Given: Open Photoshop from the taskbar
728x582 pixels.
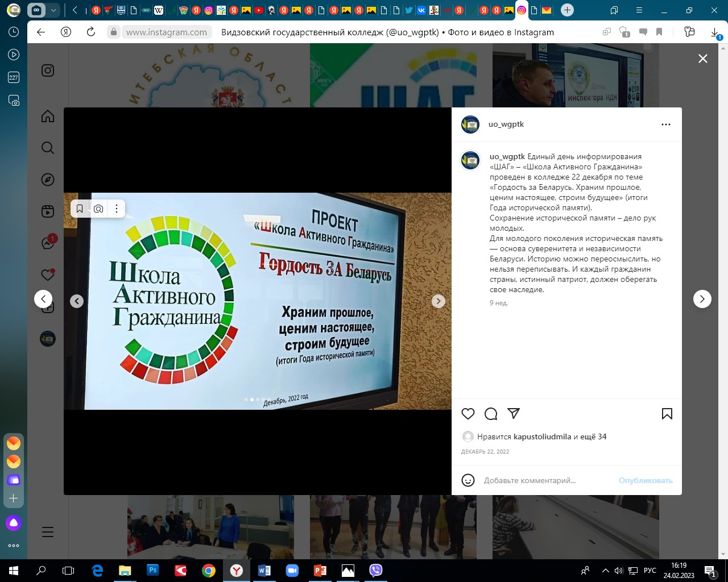Looking at the screenshot, I should pos(152,570).
